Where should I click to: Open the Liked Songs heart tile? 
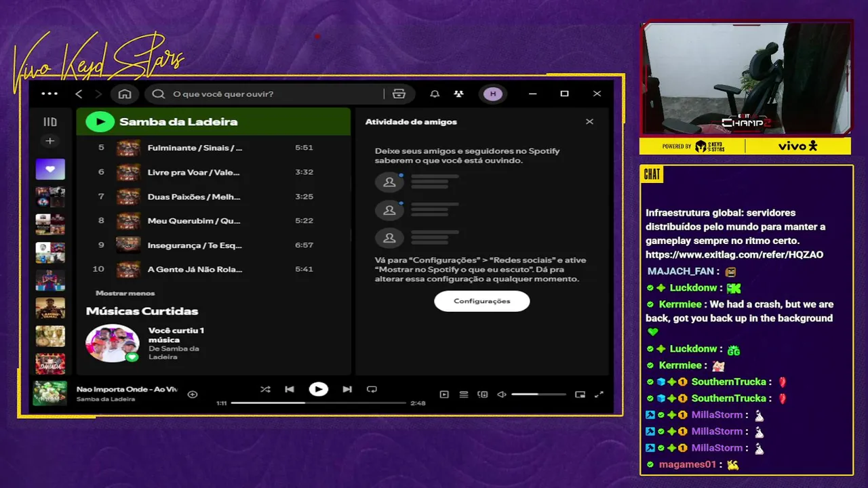pos(50,169)
